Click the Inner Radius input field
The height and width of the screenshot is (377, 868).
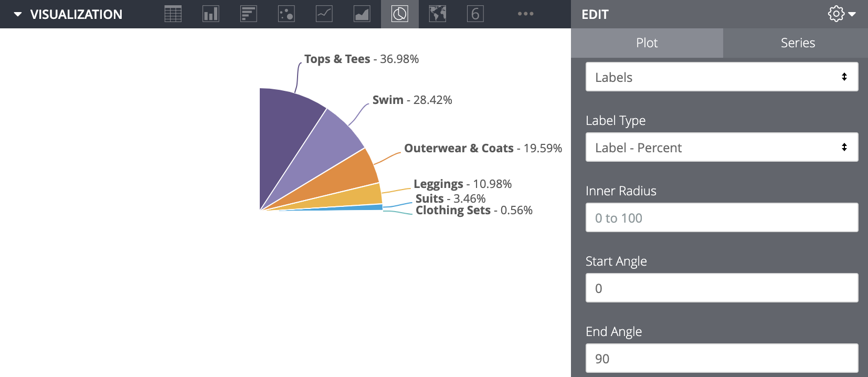point(722,218)
